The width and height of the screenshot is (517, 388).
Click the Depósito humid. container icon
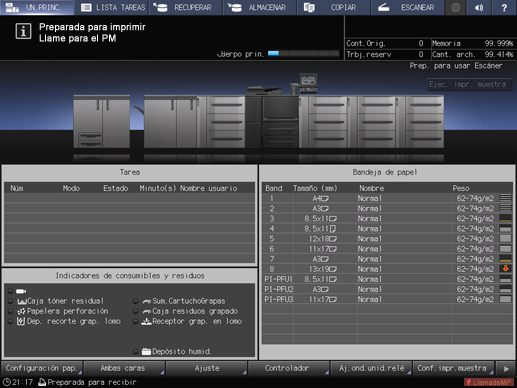146,351
